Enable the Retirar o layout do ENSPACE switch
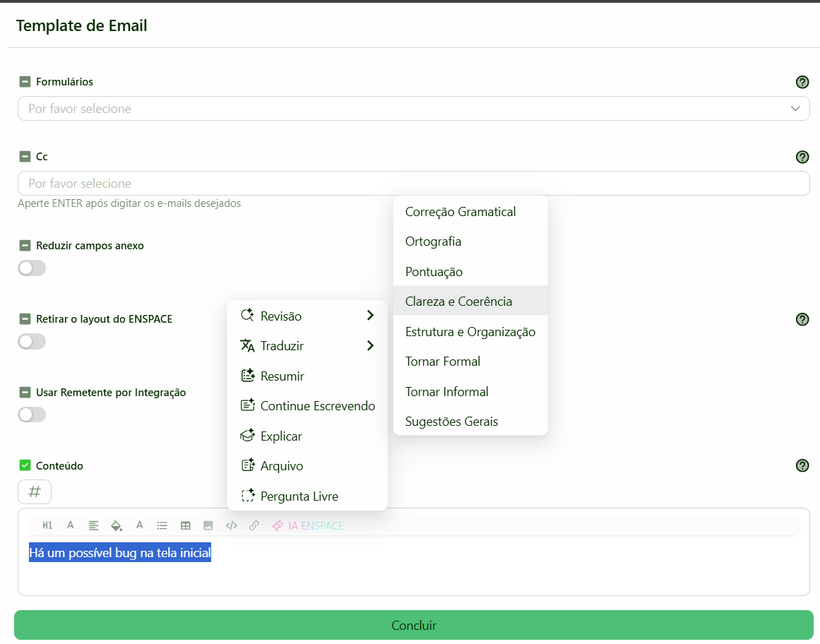The height and width of the screenshot is (644, 820). pyautogui.click(x=32, y=342)
